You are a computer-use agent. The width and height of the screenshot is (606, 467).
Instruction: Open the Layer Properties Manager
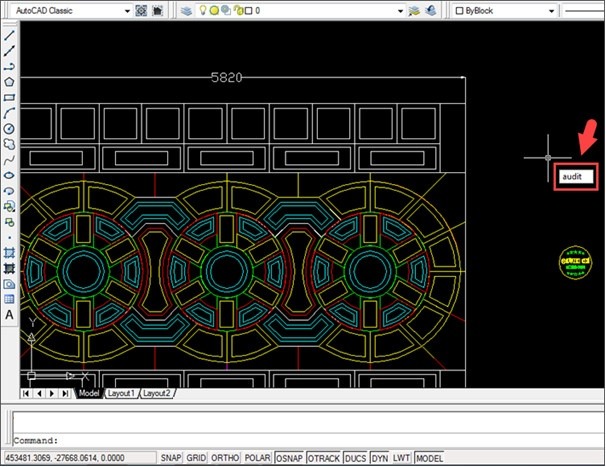coord(187,10)
